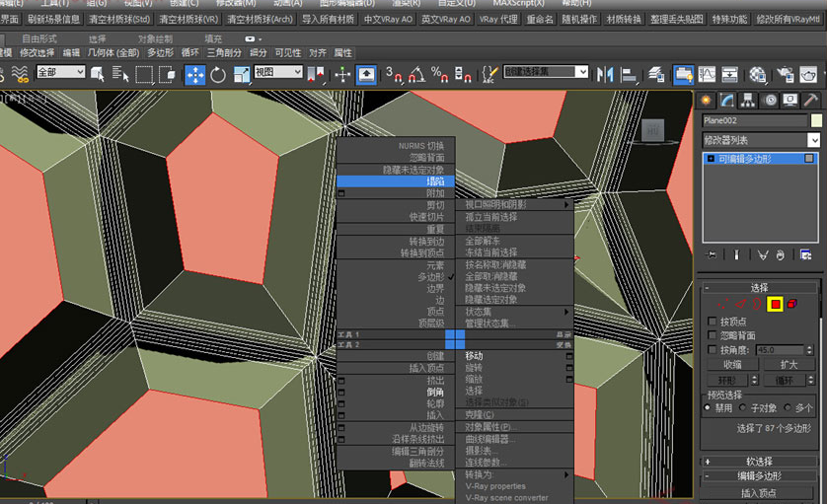Open the 视图 reference coordinate dropdown

point(278,72)
